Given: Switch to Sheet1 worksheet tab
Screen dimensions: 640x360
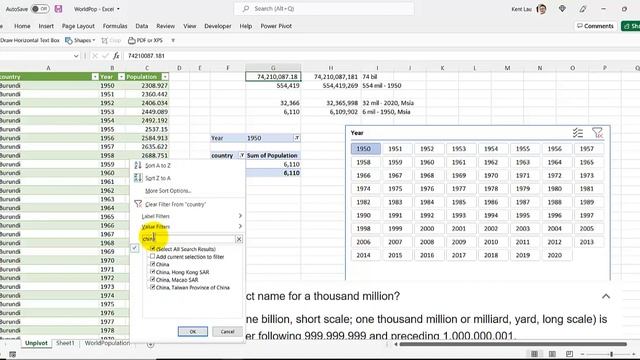Looking at the screenshot, I should point(65,343).
